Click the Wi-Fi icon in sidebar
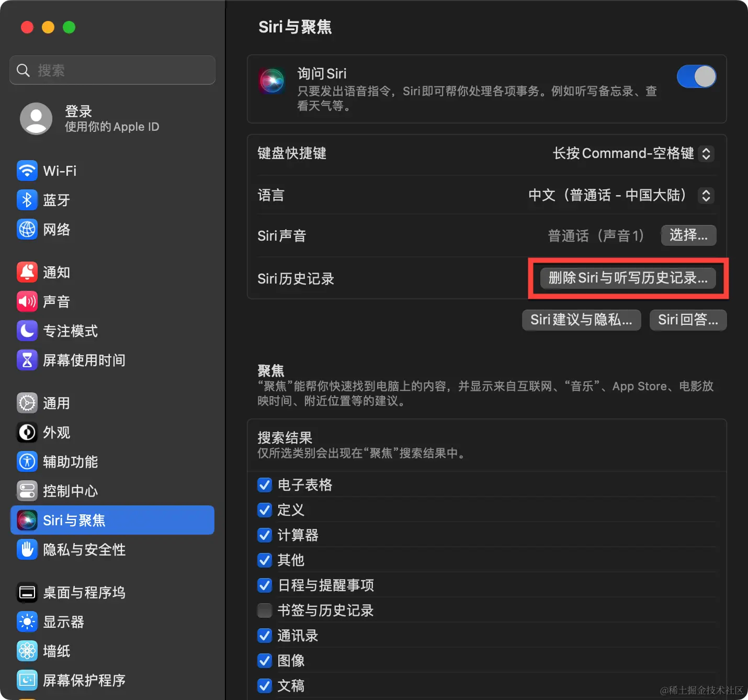Image resolution: width=748 pixels, height=700 pixels. 27,171
